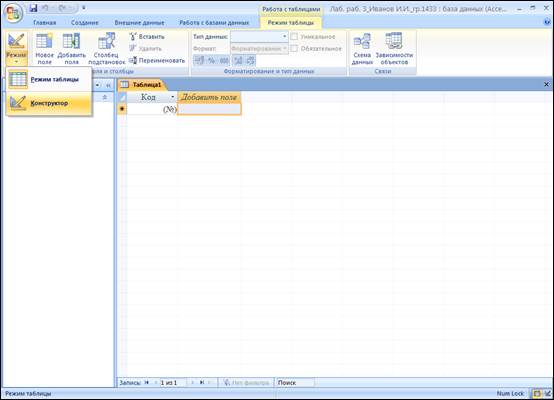Create new record navigation button
The image size is (554, 400).
tap(210, 383)
